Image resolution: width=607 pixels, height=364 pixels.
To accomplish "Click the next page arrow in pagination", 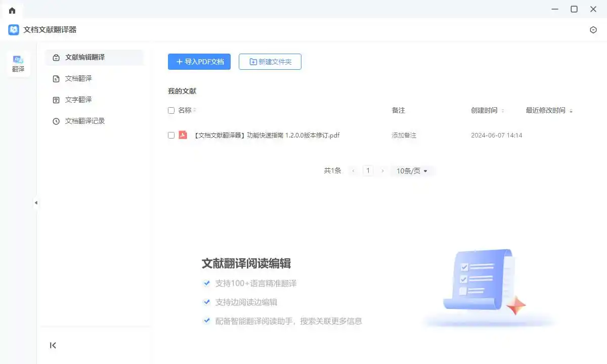I will click(x=382, y=170).
